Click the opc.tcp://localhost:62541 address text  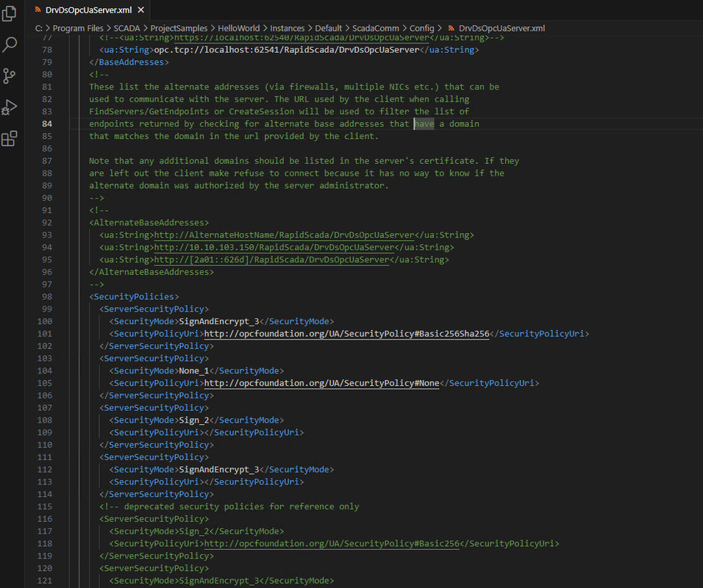[x=287, y=50]
